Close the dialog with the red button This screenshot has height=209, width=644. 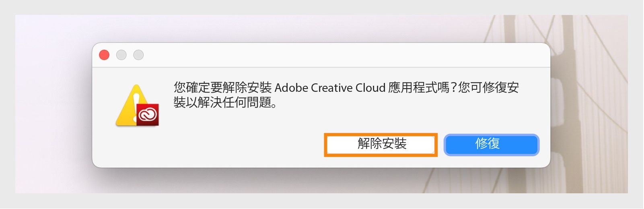[x=104, y=55]
